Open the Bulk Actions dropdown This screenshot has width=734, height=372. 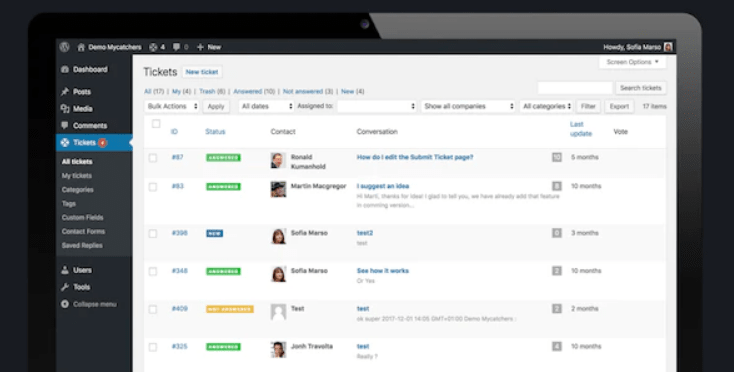point(172,106)
